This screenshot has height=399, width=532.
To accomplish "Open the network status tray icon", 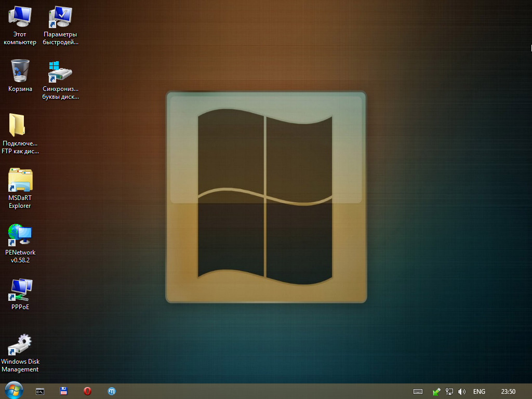I will [x=449, y=391].
